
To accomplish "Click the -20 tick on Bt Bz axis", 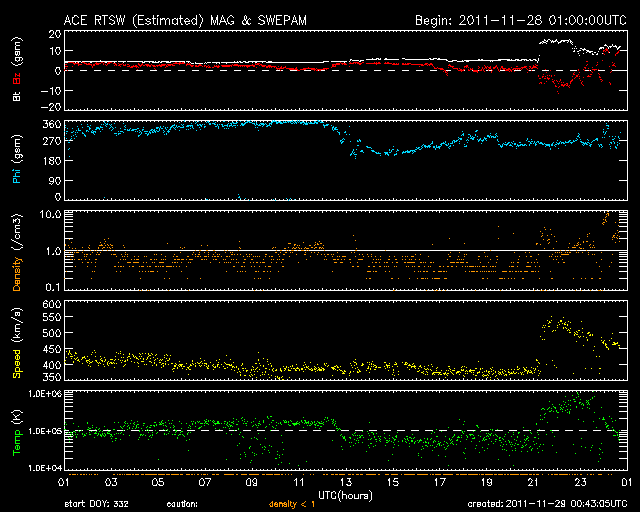I will [51, 107].
